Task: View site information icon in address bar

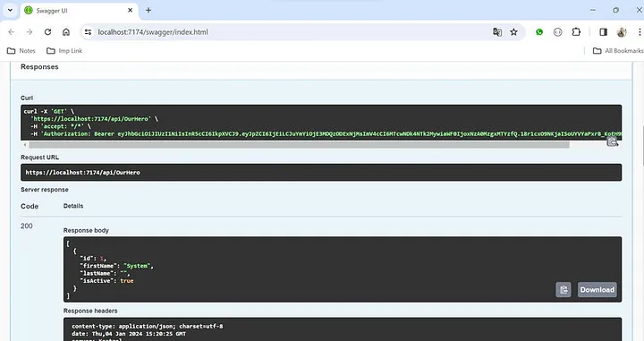Action: (88, 32)
